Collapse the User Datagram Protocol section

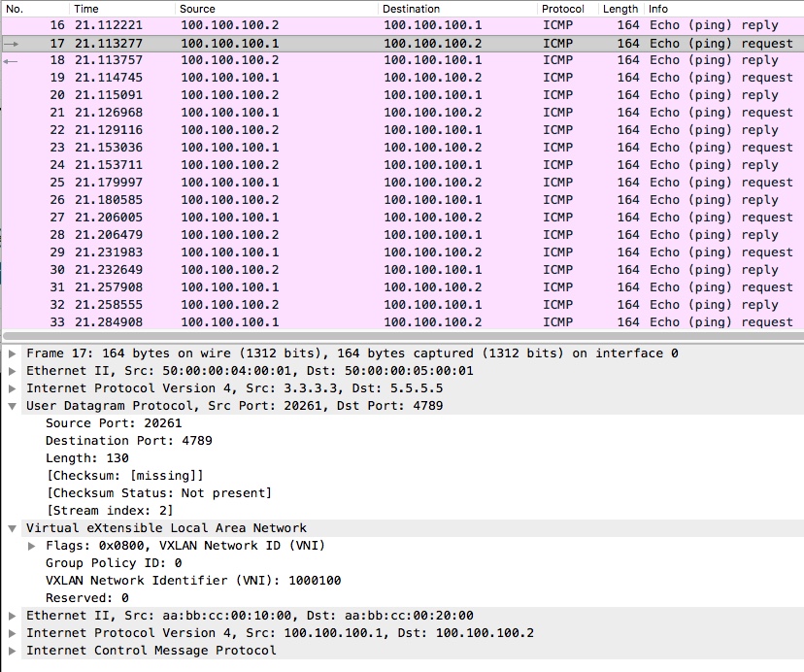(x=13, y=406)
